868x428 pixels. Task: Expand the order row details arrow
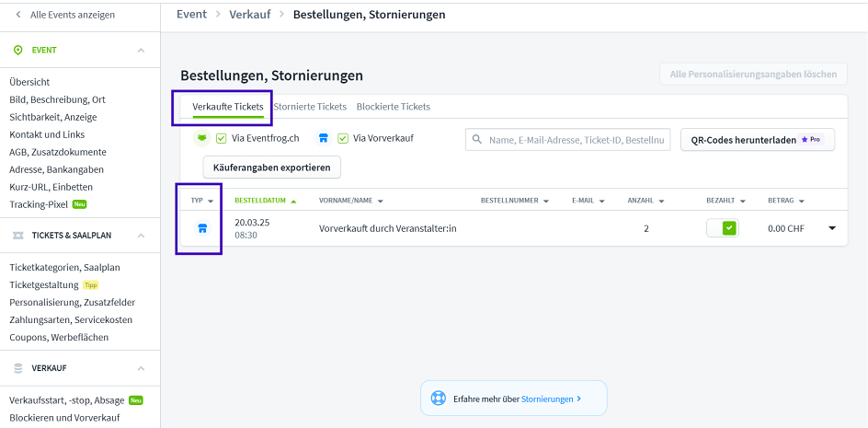pos(832,228)
